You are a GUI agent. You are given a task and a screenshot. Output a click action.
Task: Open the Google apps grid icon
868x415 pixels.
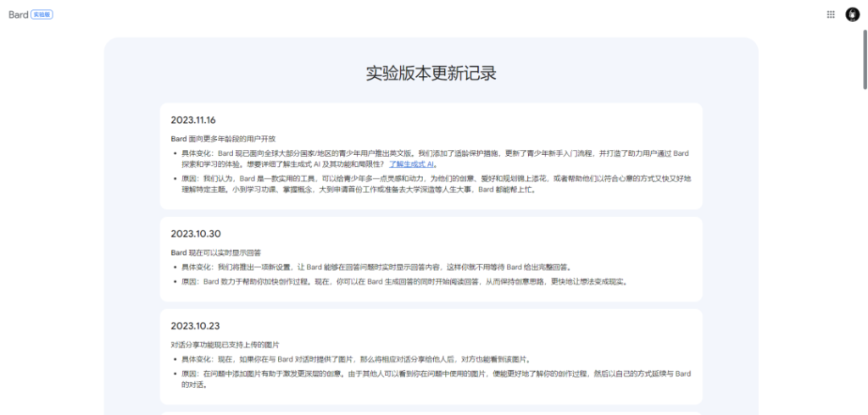[831, 15]
